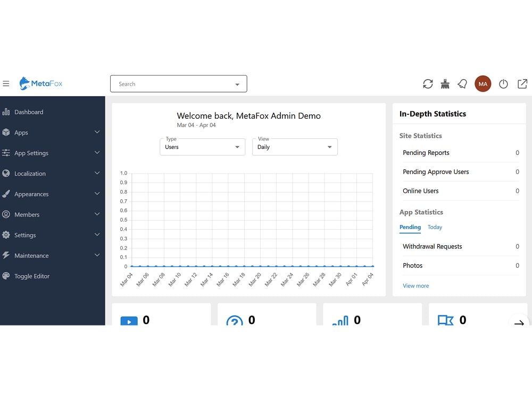532x399 pixels.
Task: Clear cache with the broom icon
Action: pyautogui.click(x=445, y=84)
